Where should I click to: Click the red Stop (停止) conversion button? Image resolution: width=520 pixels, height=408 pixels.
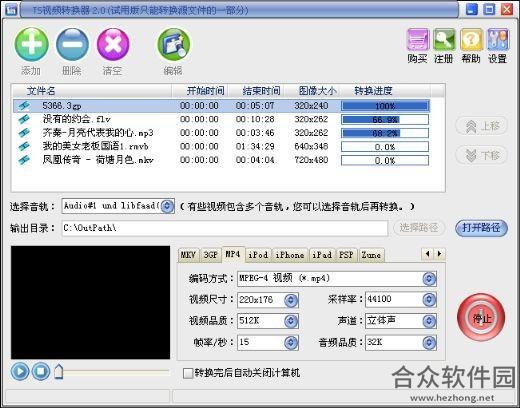(x=481, y=317)
